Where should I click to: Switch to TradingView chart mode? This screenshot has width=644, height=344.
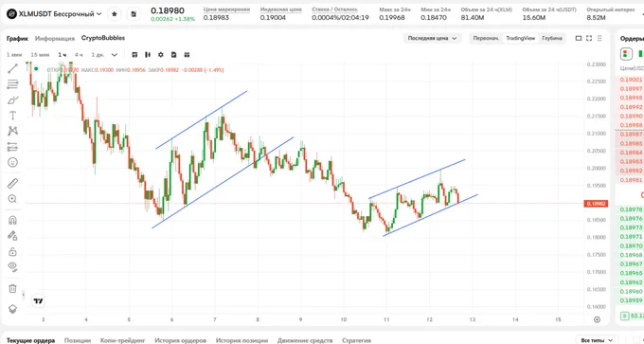[520, 38]
